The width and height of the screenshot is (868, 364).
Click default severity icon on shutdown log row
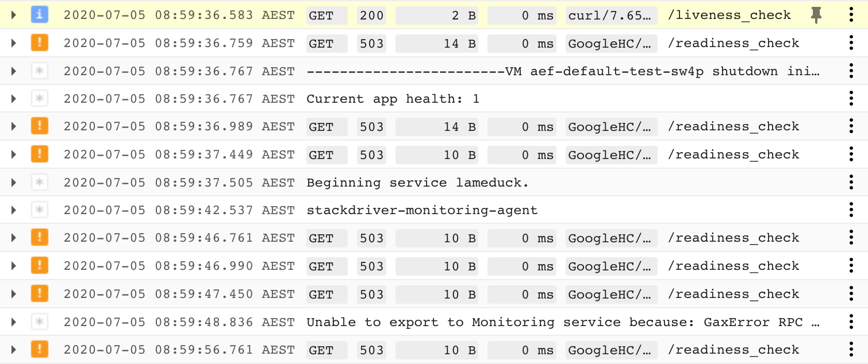pos(40,71)
